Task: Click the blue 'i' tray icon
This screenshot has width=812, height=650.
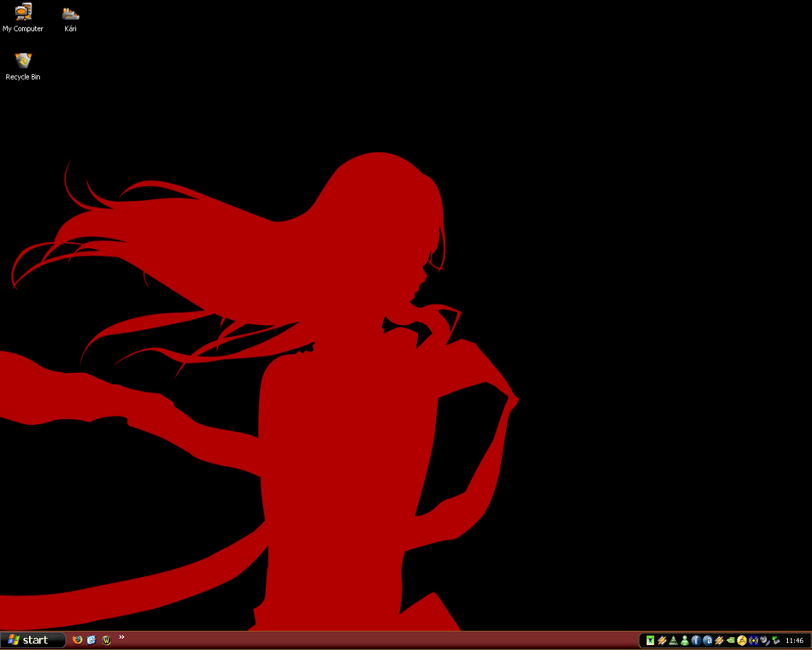Action: (696, 641)
